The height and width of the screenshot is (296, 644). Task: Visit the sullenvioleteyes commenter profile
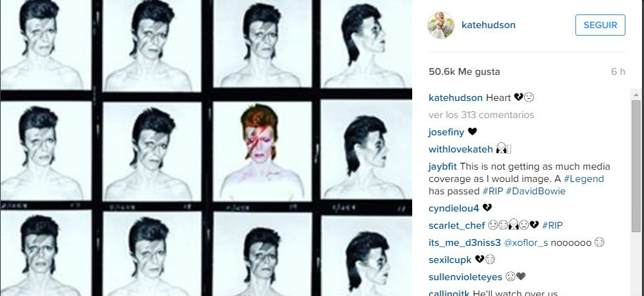coord(465,277)
